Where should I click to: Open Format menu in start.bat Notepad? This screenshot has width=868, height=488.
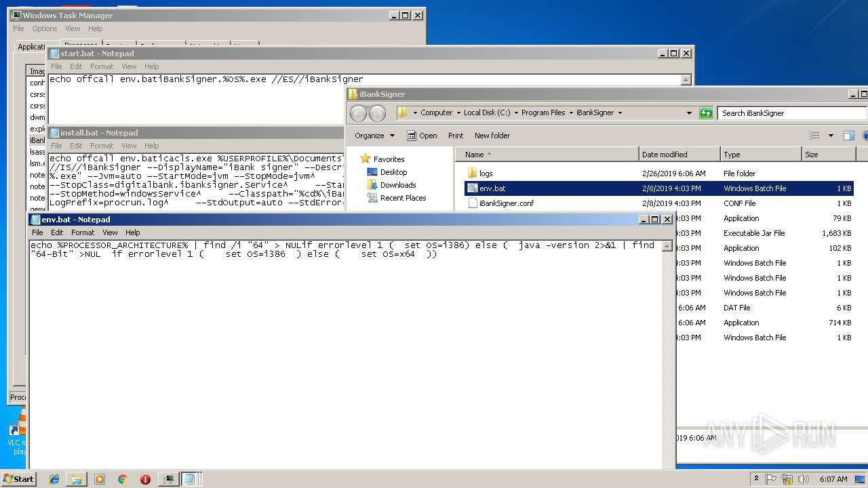102,66
